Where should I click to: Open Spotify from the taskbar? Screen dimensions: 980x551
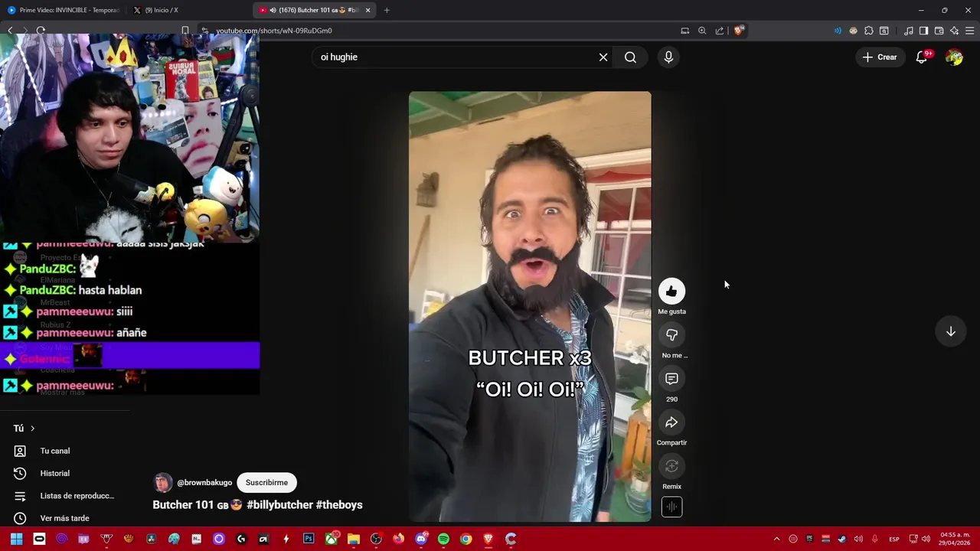pyautogui.click(x=443, y=539)
